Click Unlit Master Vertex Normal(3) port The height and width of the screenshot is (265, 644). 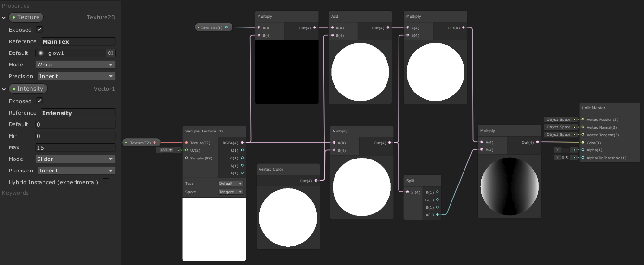[583, 127]
